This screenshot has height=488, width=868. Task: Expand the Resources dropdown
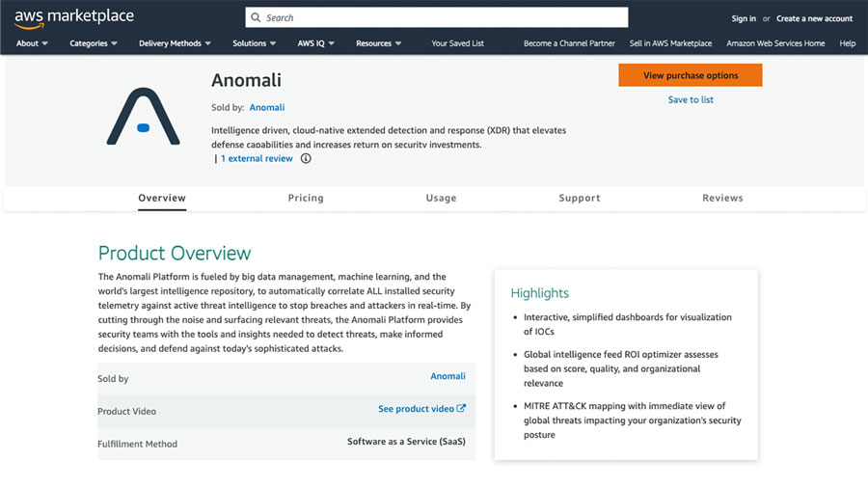[379, 43]
